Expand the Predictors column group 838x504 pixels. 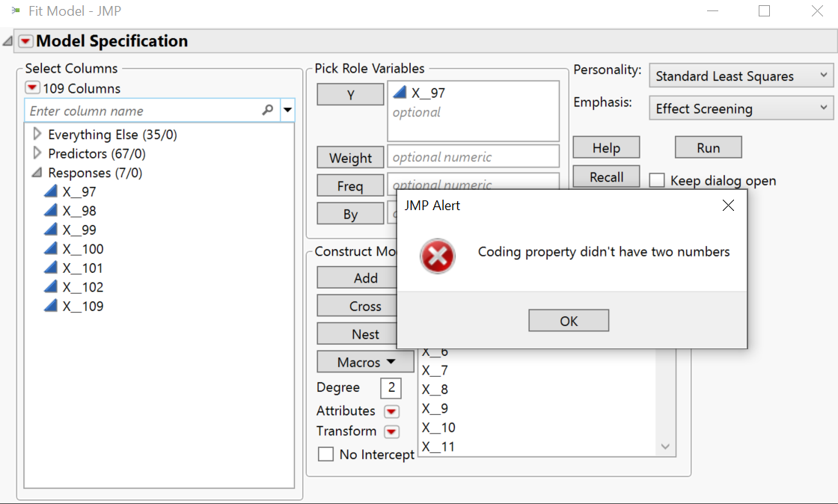point(37,153)
